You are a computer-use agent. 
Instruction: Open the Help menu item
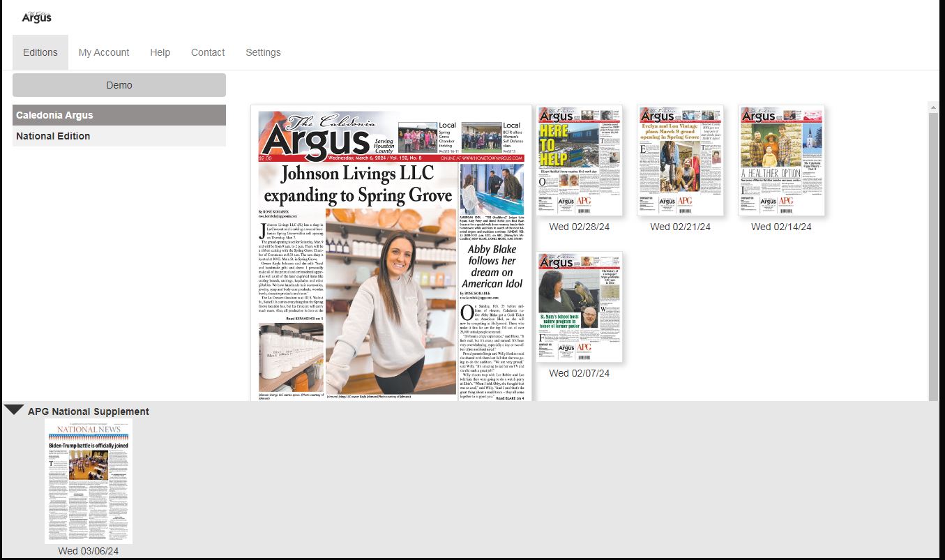coord(160,52)
